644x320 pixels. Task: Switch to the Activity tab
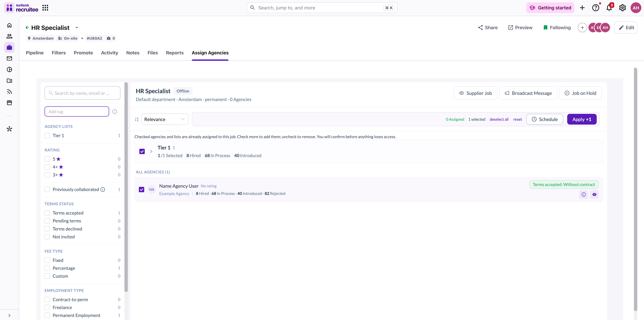pyautogui.click(x=110, y=53)
